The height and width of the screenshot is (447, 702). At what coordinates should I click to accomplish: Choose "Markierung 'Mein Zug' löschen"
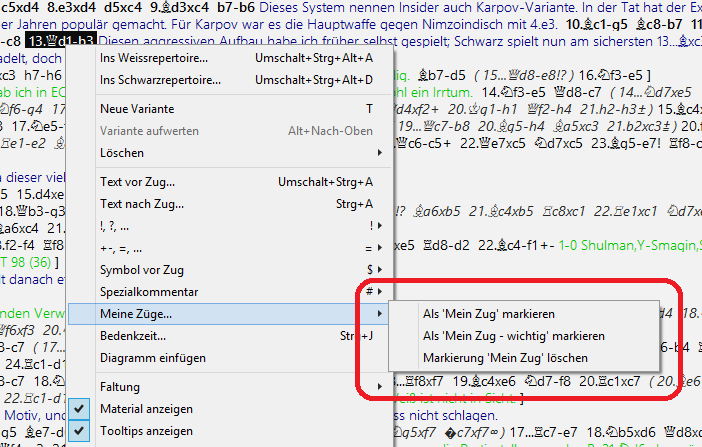(505, 357)
